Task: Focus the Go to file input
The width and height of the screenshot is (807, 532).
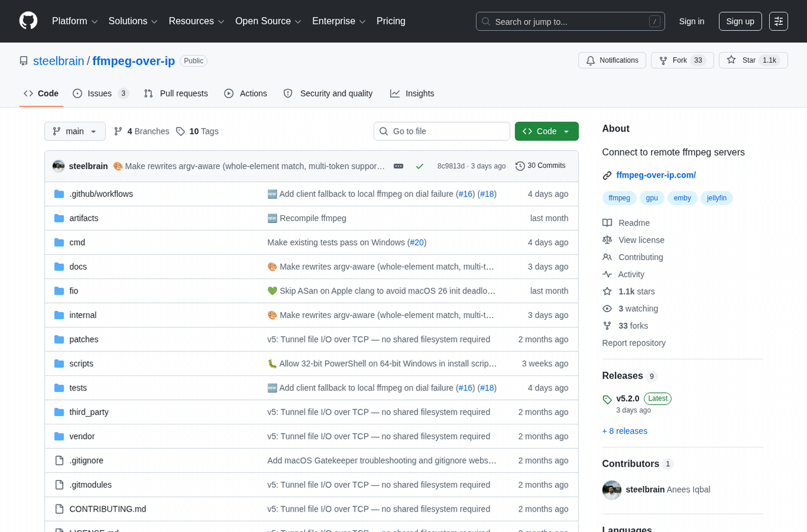Action: pos(442,132)
